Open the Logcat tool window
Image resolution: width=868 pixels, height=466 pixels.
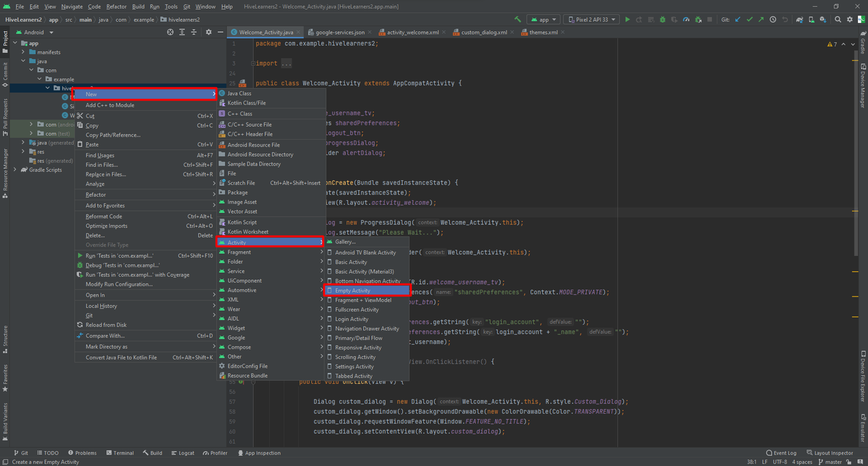[182, 453]
